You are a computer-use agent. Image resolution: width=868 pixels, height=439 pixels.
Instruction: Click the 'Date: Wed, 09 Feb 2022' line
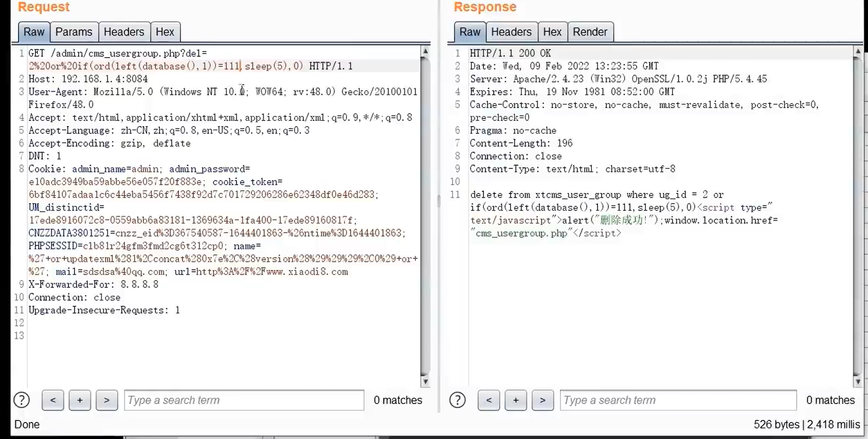pyautogui.click(x=564, y=66)
